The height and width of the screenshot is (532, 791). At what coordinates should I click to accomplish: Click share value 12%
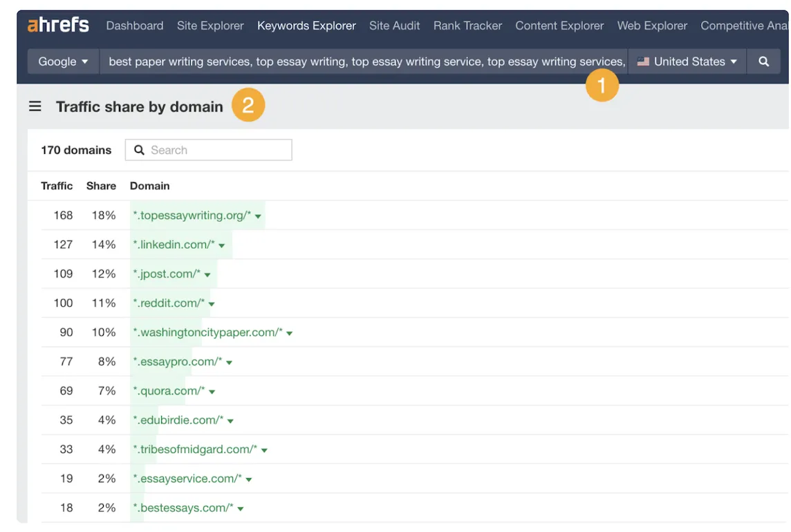click(104, 274)
